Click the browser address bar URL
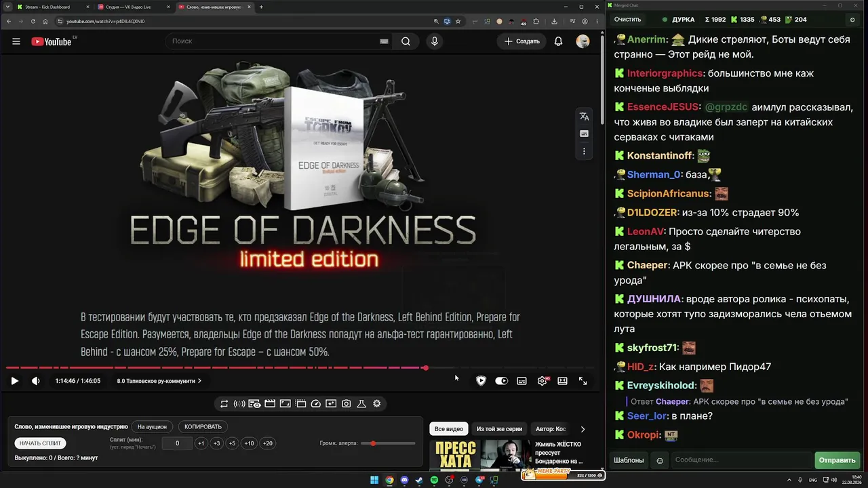 pos(105,21)
